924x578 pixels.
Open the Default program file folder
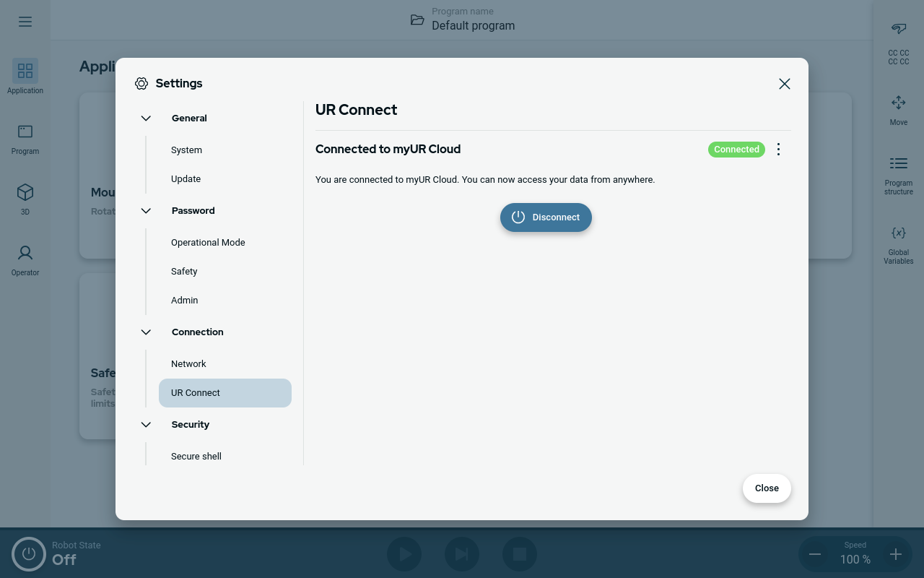pyautogui.click(x=417, y=20)
